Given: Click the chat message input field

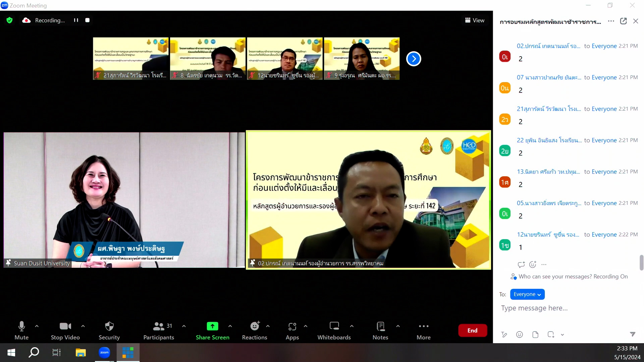Looking at the screenshot, I should tap(568, 308).
